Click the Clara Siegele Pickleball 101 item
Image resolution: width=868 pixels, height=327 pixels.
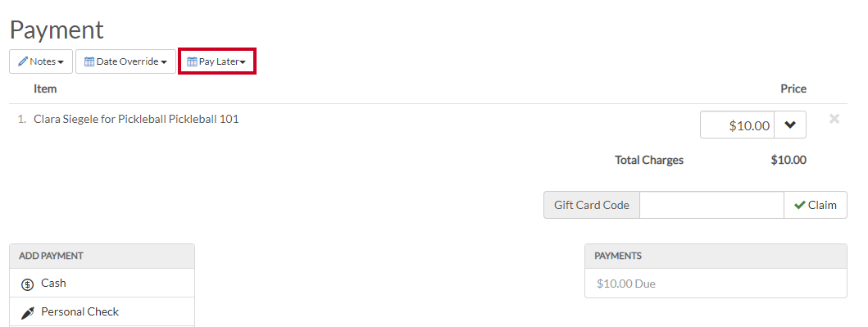click(x=136, y=119)
